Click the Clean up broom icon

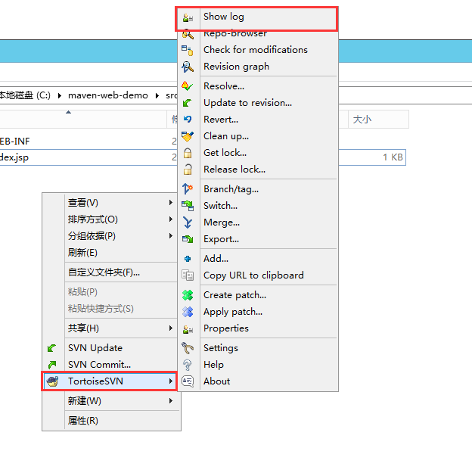[188, 136]
